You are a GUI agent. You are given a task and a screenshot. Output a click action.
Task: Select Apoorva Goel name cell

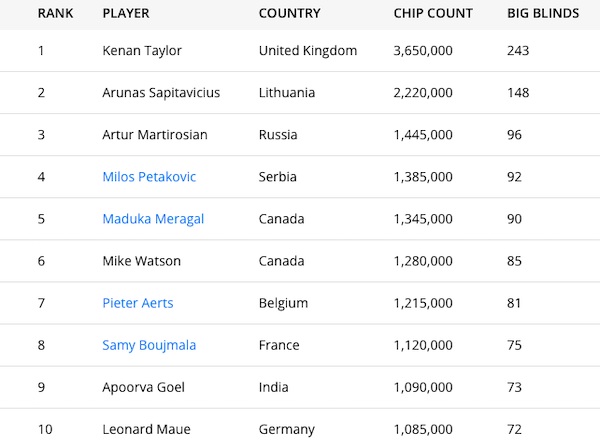141,387
